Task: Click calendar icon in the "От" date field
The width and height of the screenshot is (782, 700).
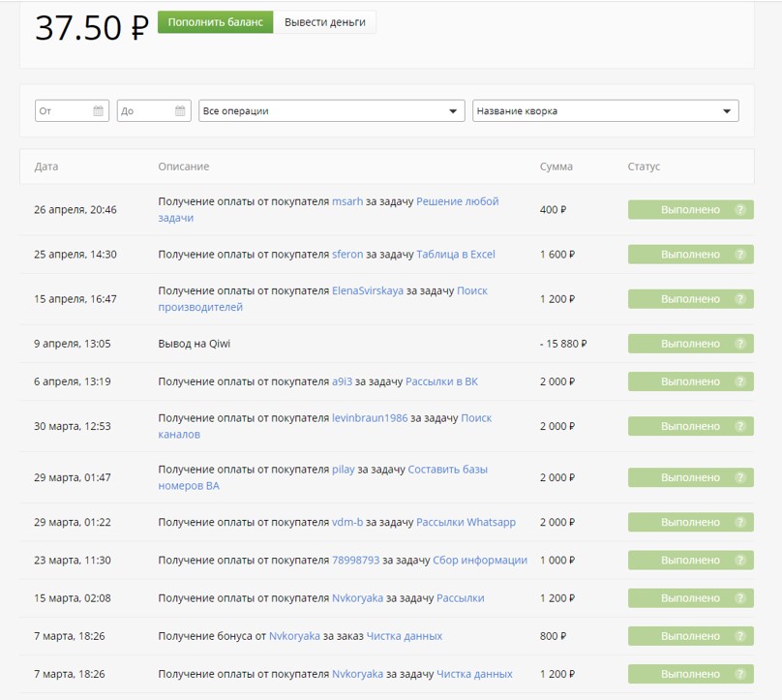Action: (x=98, y=111)
